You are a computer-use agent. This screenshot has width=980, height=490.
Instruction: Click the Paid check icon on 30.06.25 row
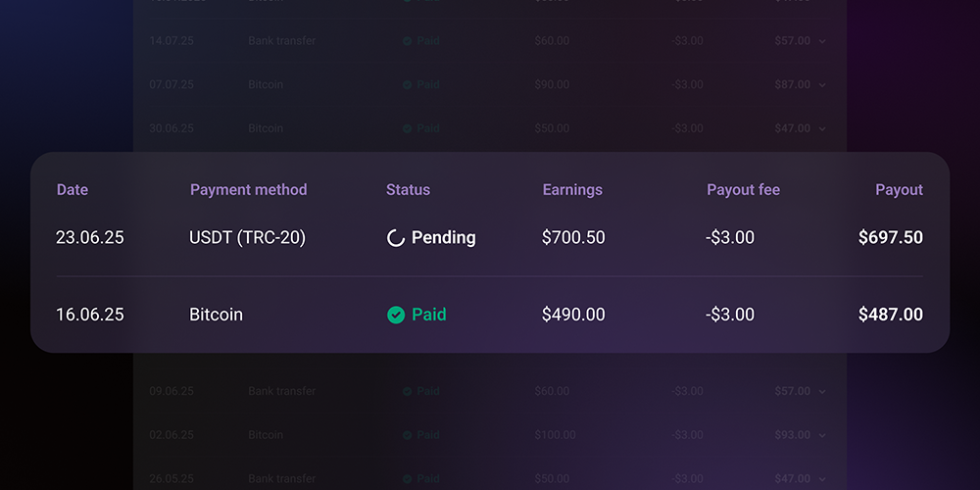(x=407, y=128)
